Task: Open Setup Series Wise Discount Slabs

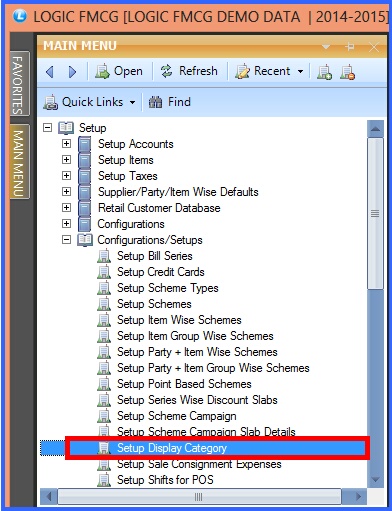Action: [x=197, y=400]
